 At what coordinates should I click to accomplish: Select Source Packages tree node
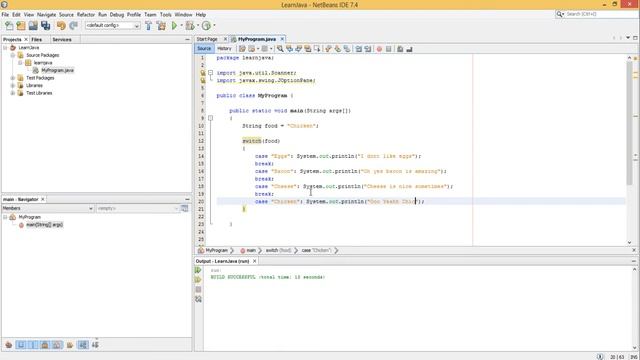tap(42, 55)
